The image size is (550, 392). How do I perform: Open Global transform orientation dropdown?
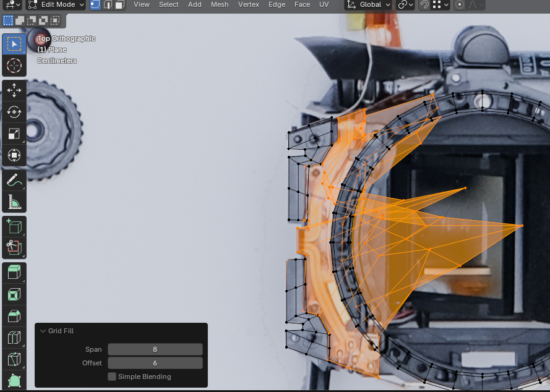tap(369, 5)
